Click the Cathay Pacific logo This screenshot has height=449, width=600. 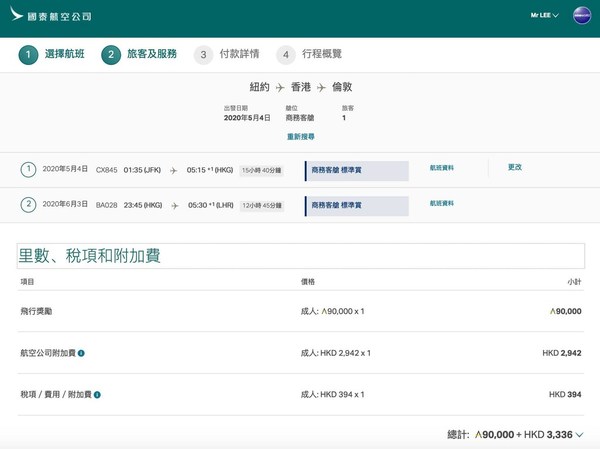51,15
